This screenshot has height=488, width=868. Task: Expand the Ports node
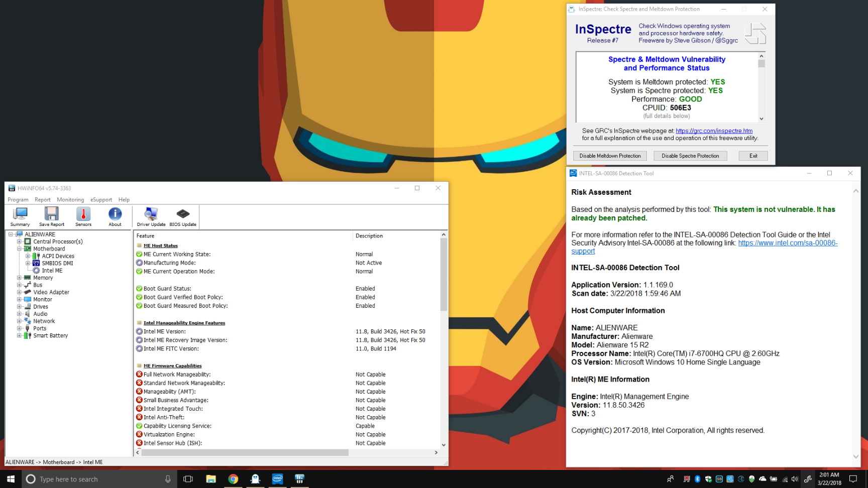coord(19,328)
